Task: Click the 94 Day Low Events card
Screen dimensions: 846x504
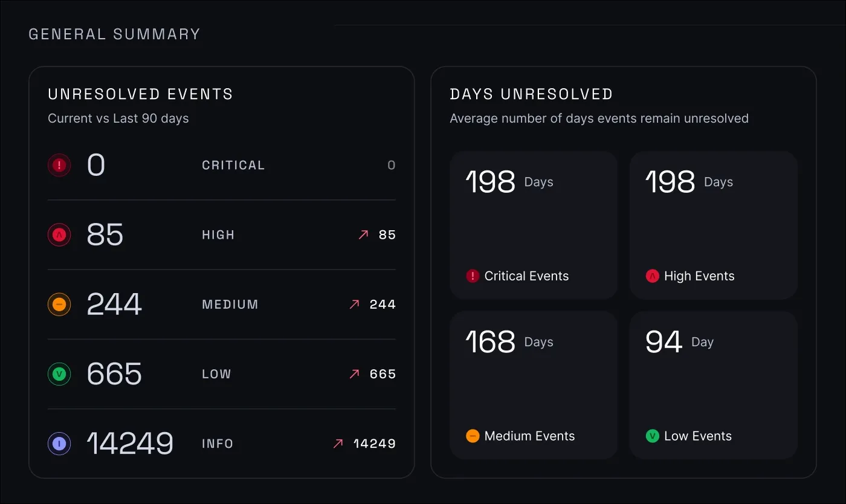Action: tap(713, 385)
